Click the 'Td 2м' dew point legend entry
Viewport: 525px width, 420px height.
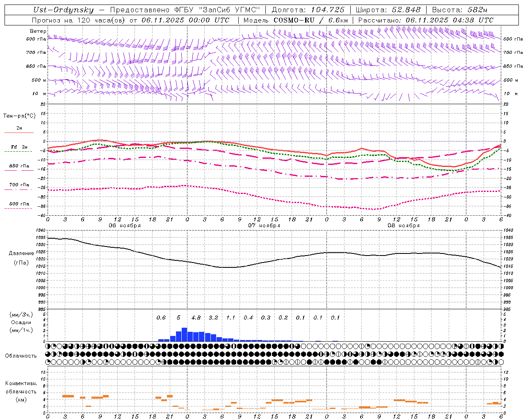pyautogui.click(x=19, y=147)
